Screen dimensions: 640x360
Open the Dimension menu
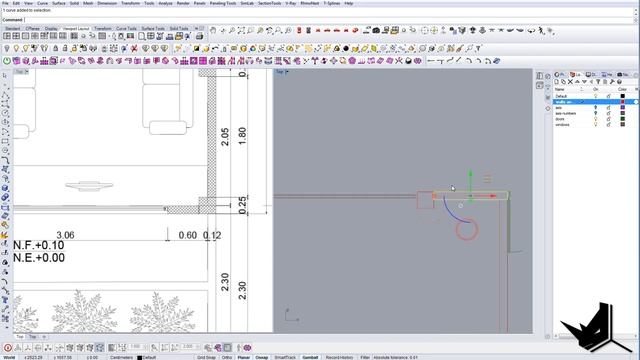pos(107,3)
